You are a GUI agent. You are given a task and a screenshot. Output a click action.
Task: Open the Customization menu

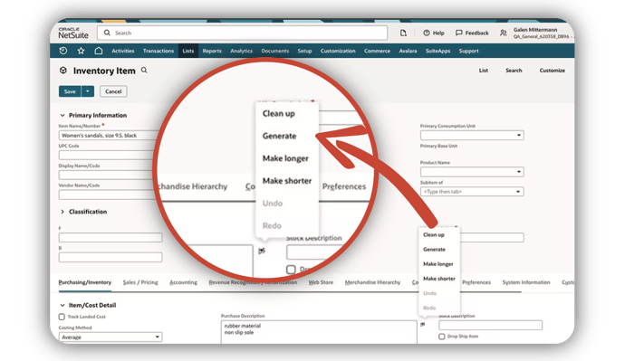(338, 51)
